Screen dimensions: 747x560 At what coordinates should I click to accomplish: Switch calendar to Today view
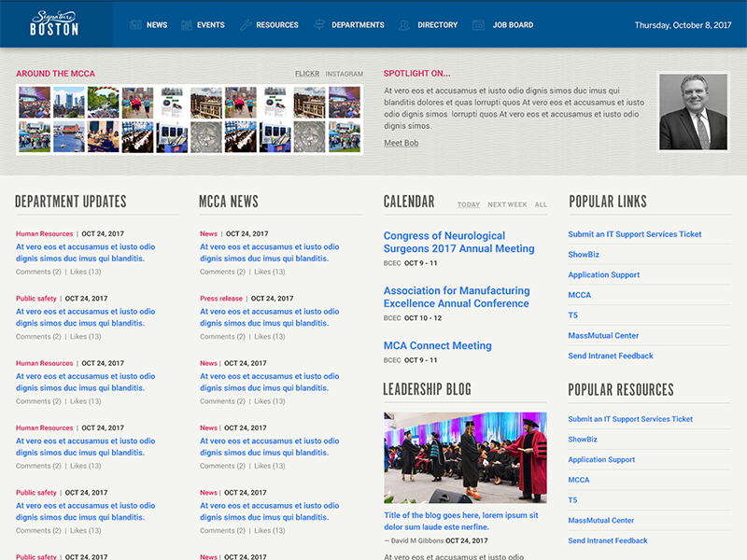point(468,203)
